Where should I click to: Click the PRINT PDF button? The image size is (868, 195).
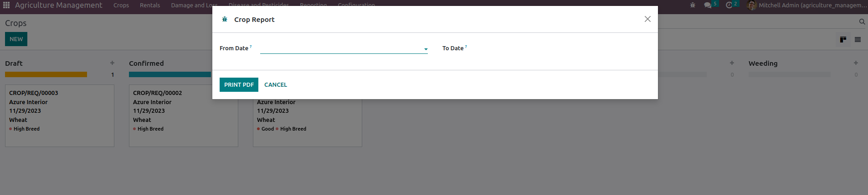pos(239,84)
